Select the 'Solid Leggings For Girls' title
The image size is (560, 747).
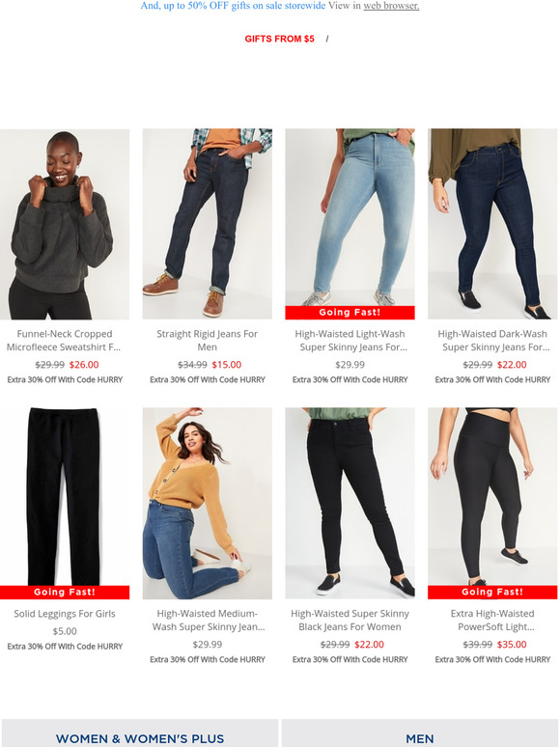coord(65,614)
